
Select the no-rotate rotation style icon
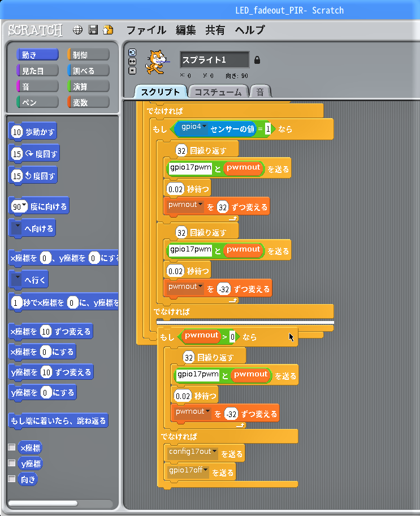coord(132,70)
